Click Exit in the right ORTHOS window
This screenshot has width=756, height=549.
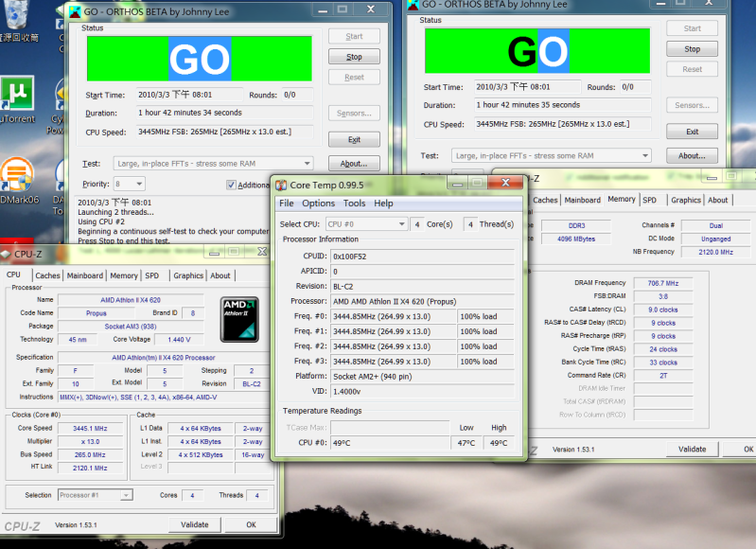692,132
